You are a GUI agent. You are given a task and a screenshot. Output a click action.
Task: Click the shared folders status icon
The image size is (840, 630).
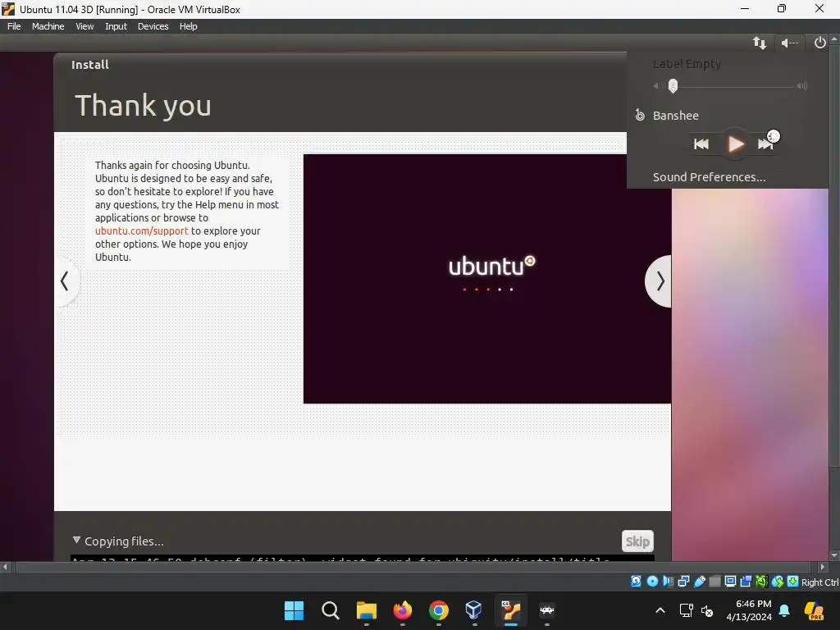[714, 582]
